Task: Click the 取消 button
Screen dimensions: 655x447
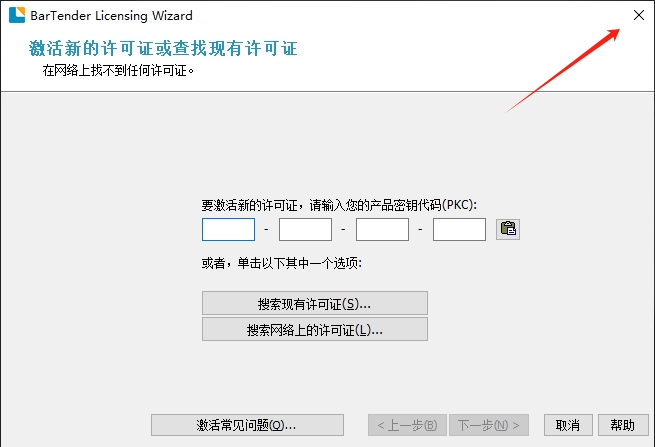Action: point(568,425)
